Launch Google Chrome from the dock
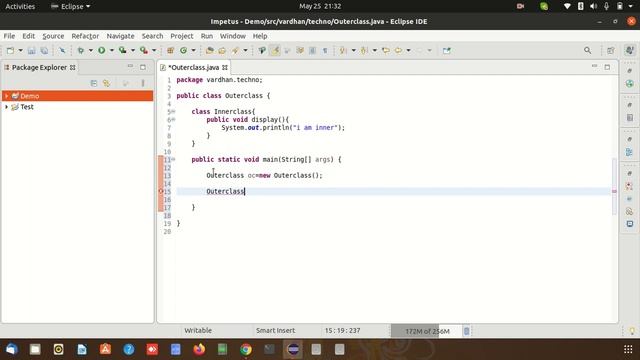Screen dimensions: 640x360 (246, 349)
